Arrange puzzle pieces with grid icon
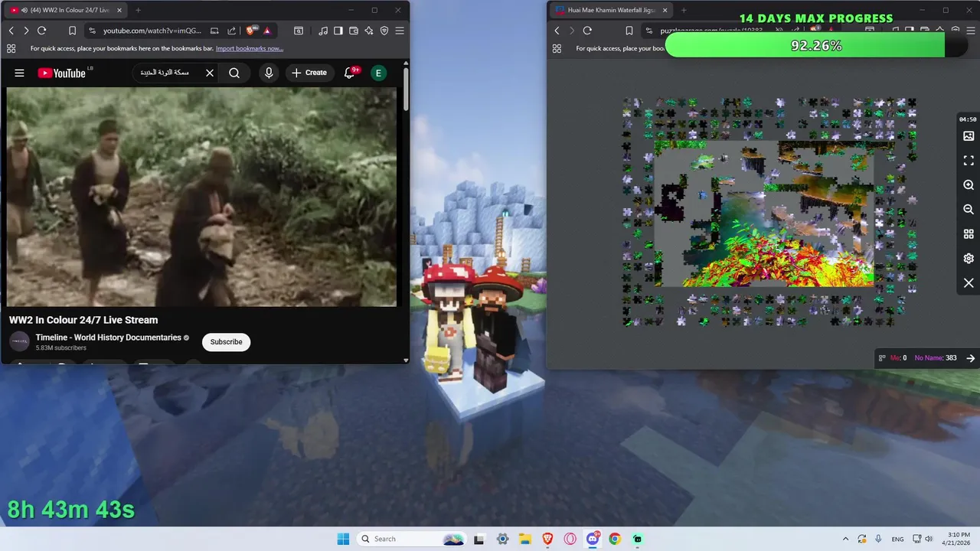Image resolution: width=980 pixels, height=551 pixels. [x=969, y=234]
